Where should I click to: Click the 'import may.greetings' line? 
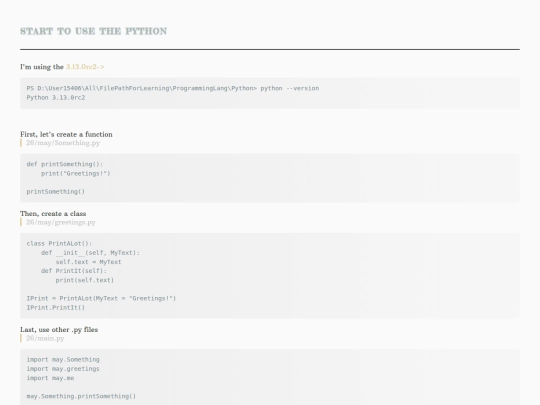click(63, 369)
